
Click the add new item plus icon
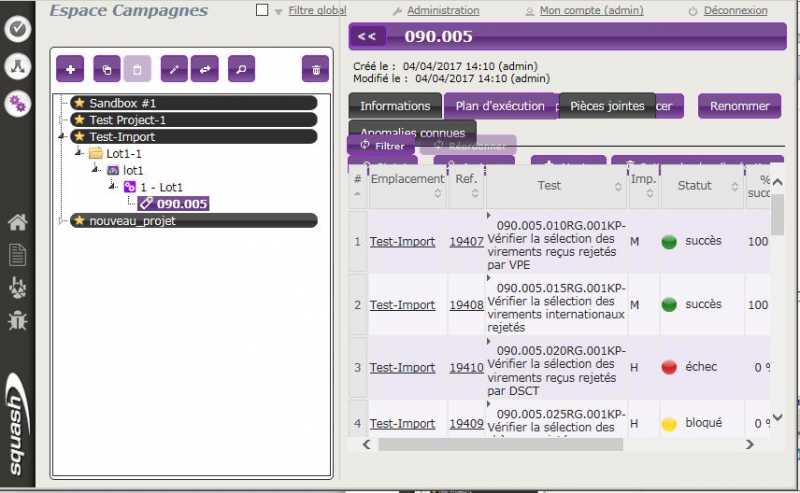coord(70,68)
